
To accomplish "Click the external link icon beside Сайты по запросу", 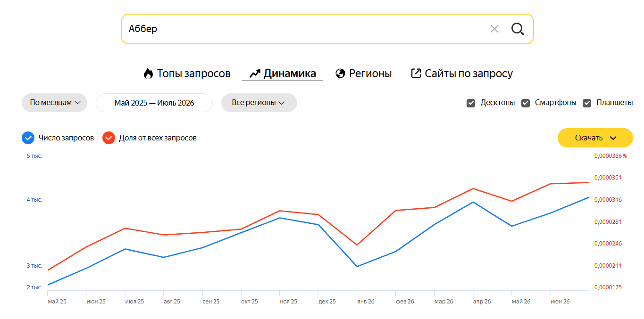I will (416, 73).
